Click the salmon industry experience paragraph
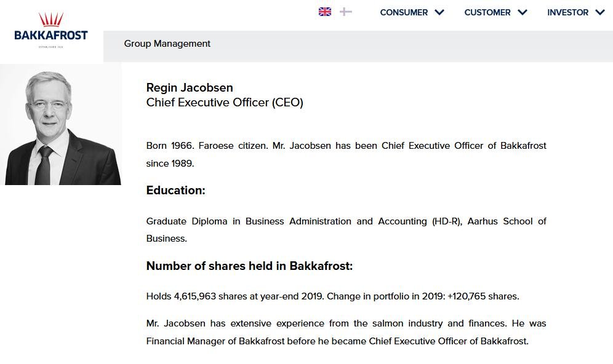 click(x=346, y=332)
